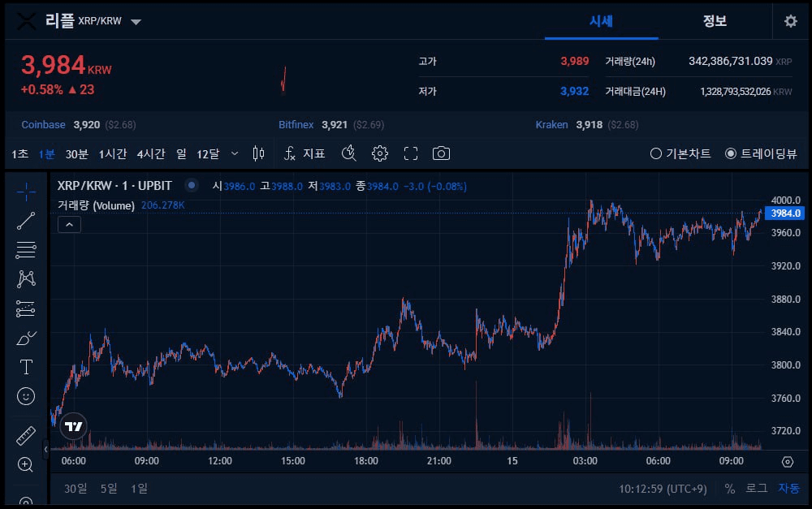Open the Bitfinex price link
This screenshot has width=812, height=509.
click(x=296, y=125)
